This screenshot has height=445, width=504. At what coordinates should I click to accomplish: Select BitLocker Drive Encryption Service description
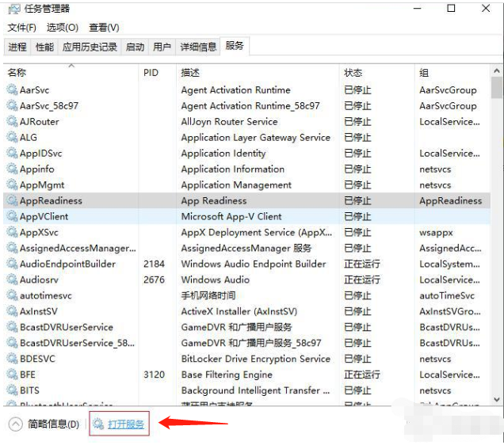(x=255, y=359)
